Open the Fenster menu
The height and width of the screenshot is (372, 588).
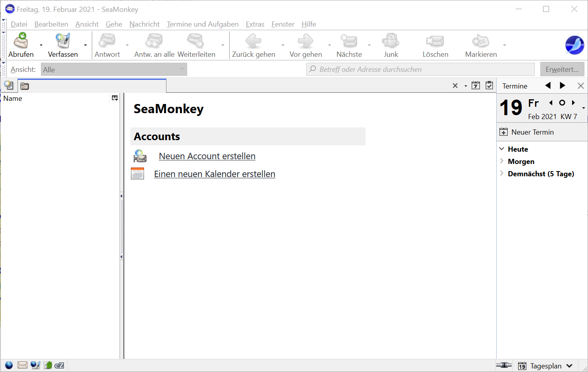[x=283, y=24]
